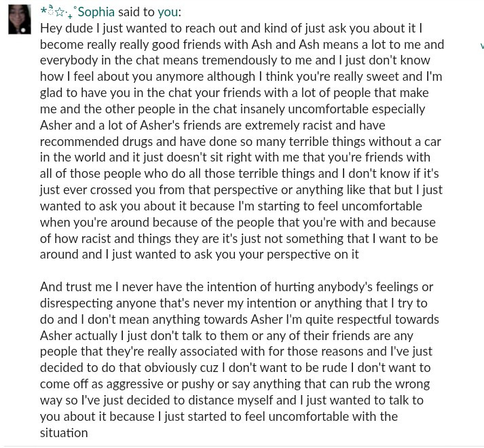484x448 pixels.
Task: Open Sophia's profile picture avatar
Action: tap(20, 20)
